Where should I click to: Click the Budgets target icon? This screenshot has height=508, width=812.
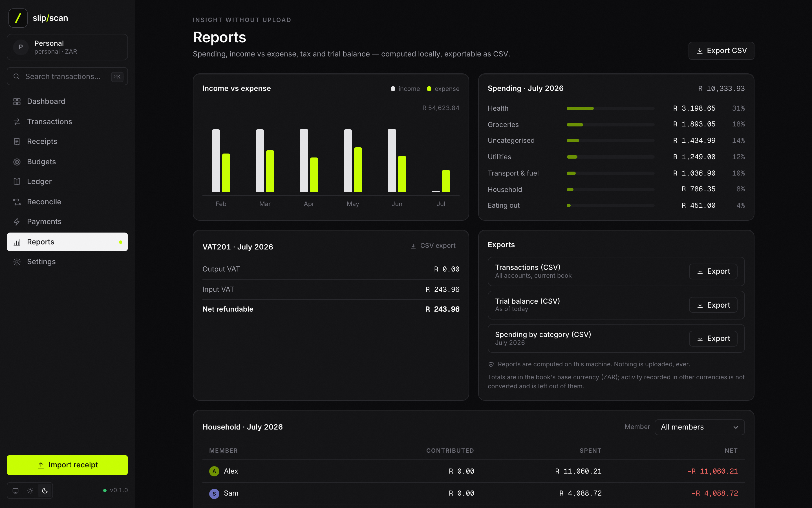(x=17, y=162)
